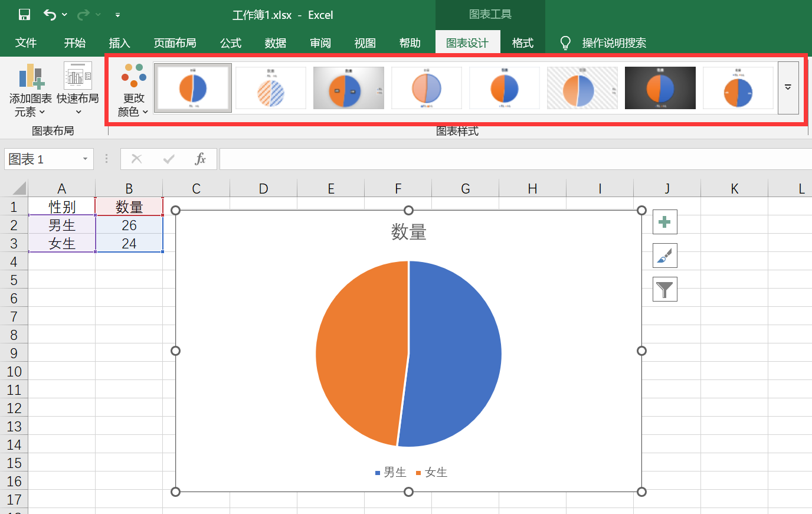The width and height of the screenshot is (812, 514).
Task: Select the dark background pie chart style
Action: click(660, 88)
